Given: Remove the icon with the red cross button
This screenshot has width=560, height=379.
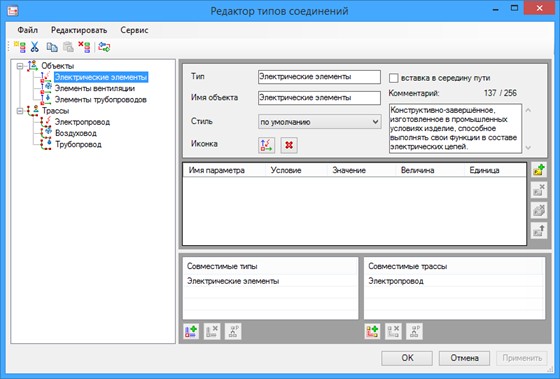Looking at the screenshot, I should pos(289,145).
